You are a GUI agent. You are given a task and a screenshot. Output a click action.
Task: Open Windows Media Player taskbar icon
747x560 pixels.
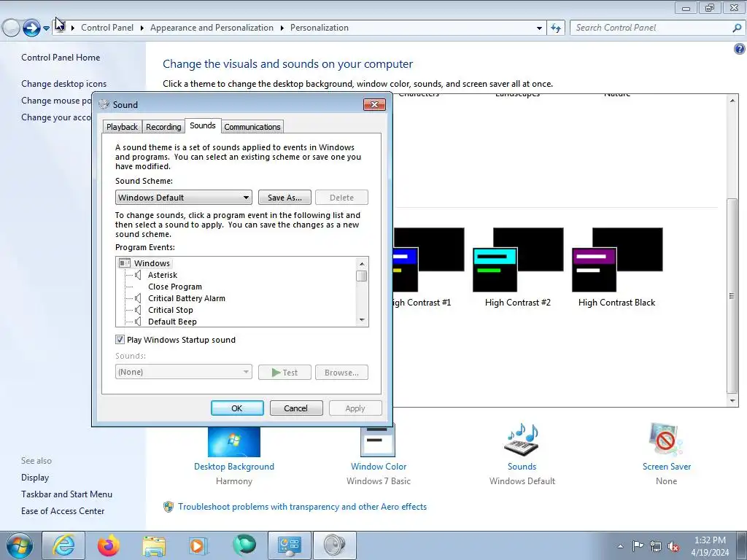tap(198, 545)
